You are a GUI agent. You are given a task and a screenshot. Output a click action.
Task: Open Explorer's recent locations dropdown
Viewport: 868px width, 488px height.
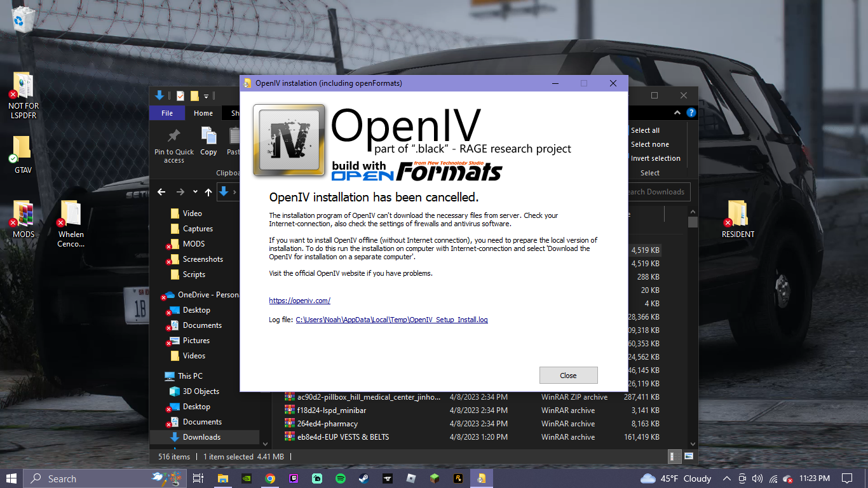(x=195, y=192)
